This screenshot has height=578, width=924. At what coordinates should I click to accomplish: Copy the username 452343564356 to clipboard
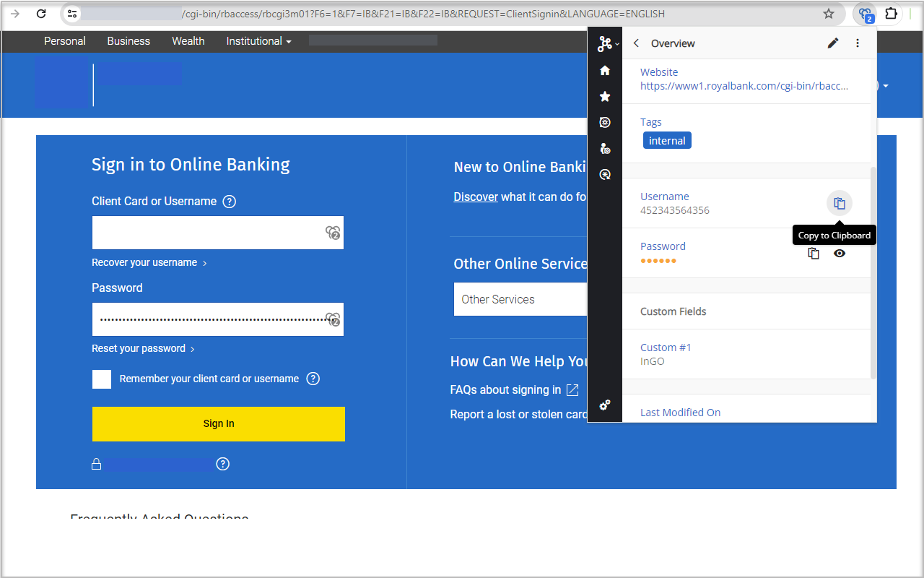[x=840, y=203]
